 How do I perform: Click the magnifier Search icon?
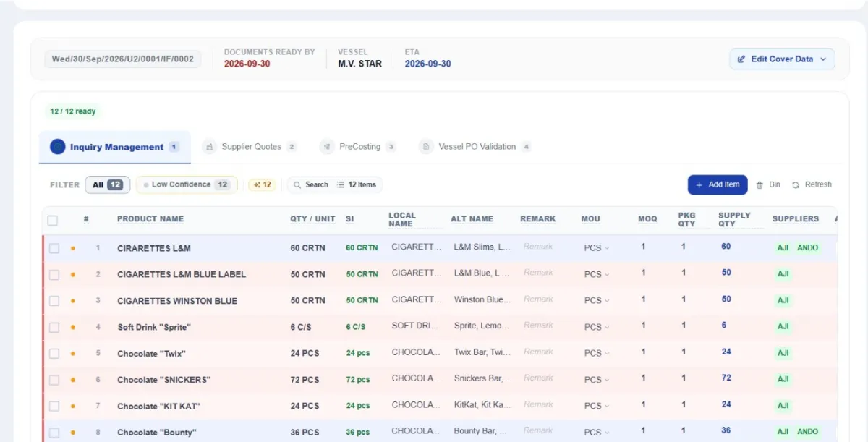tap(297, 185)
